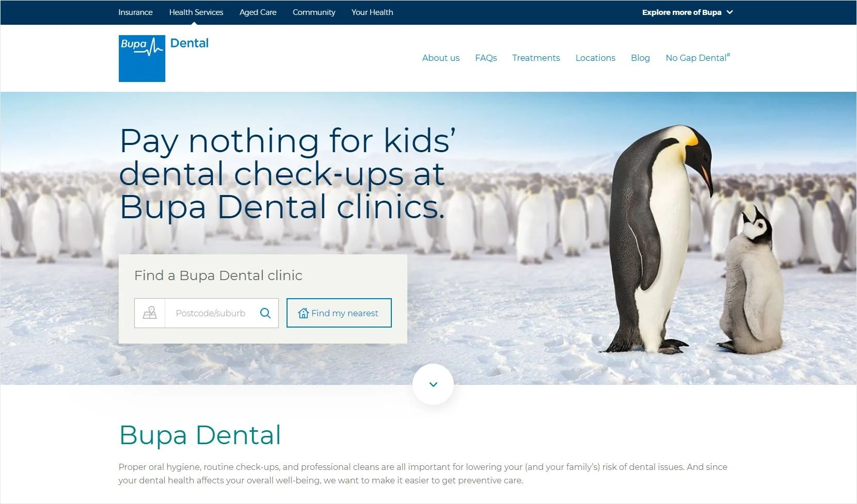Viewport: 857px width, 504px height.
Task: Click the round scroll-down arrow button
Action: 433,384
